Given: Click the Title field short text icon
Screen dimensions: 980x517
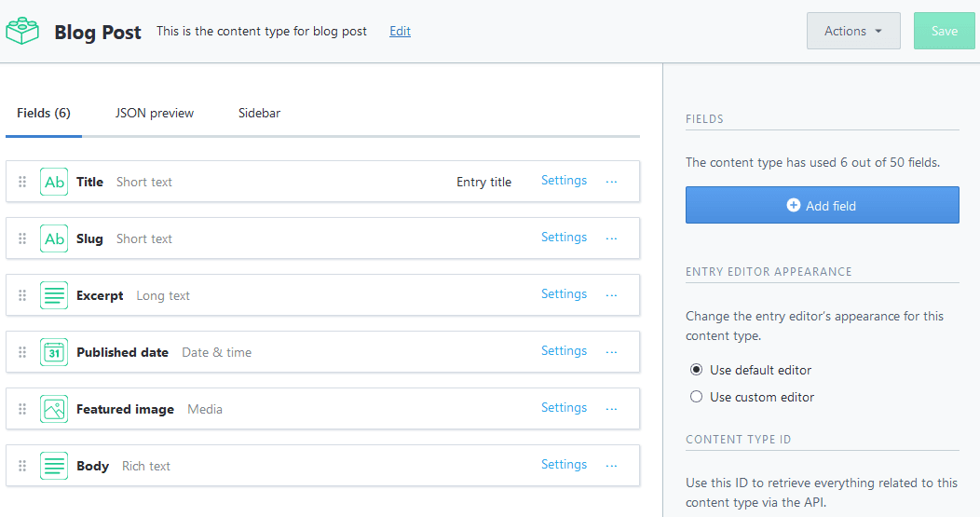Looking at the screenshot, I should 54,182.
